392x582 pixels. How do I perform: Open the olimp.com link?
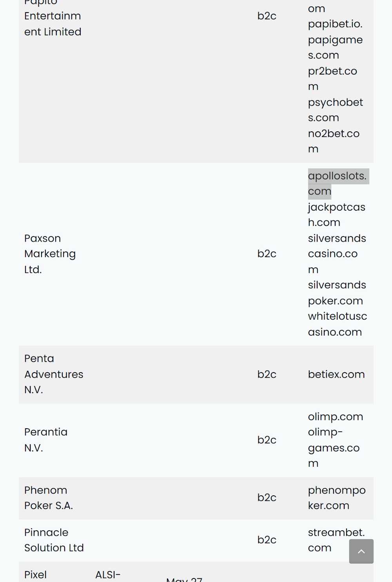coord(336,416)
